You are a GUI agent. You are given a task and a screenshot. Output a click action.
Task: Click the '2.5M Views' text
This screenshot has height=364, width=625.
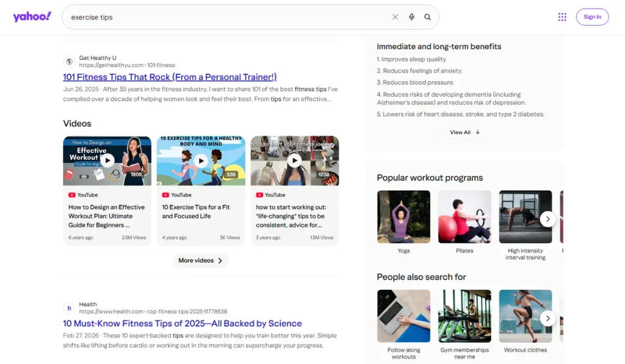coord(134,237)
